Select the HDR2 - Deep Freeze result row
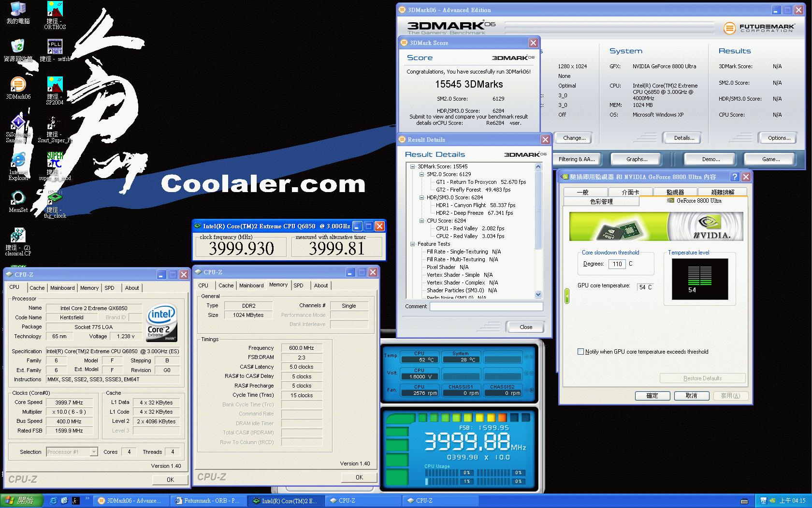Viewport: 812px width, 508px height. pyautogui.click(x=474, y=213)
